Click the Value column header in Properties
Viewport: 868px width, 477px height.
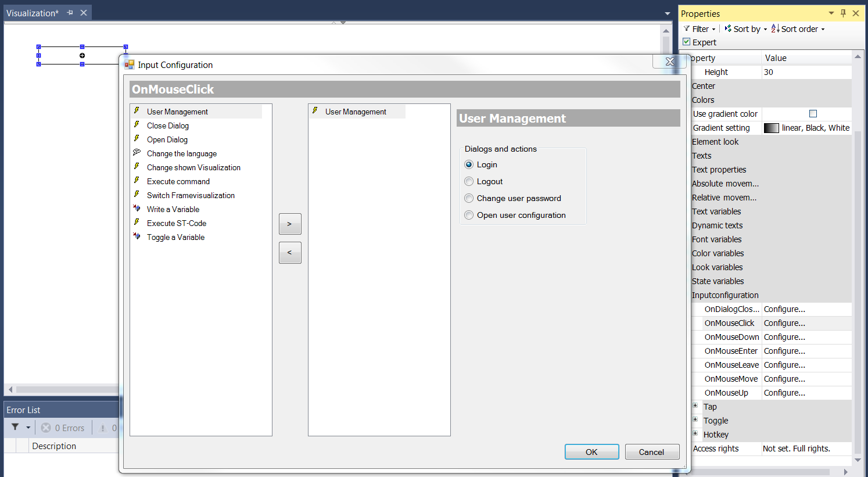click(806, 58)
